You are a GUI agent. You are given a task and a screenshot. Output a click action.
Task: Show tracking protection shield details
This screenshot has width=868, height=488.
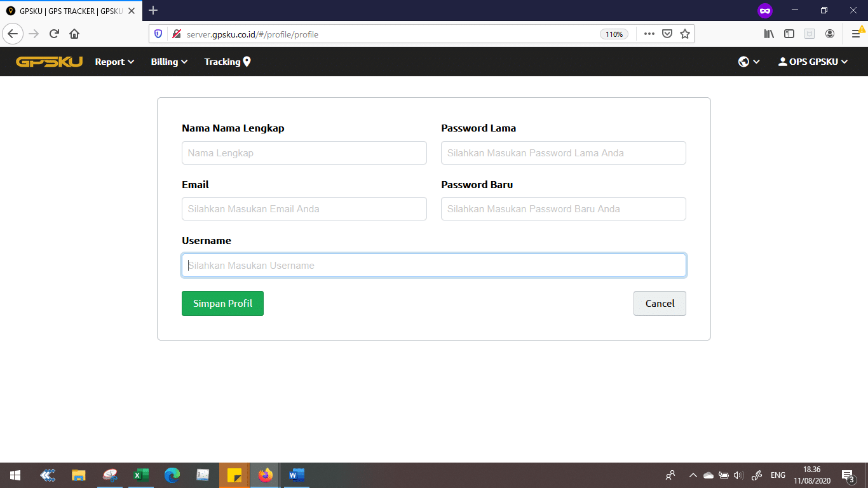point(158,34)
